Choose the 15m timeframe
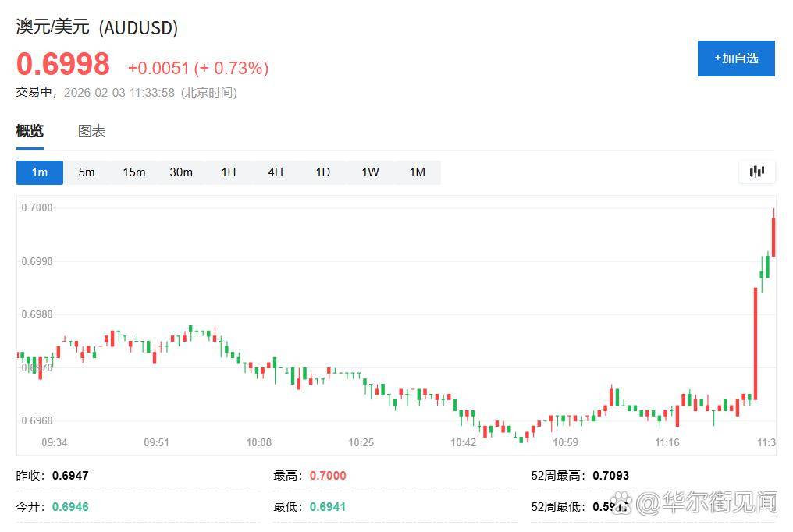 pyautogui.click(x=133, y=172)
